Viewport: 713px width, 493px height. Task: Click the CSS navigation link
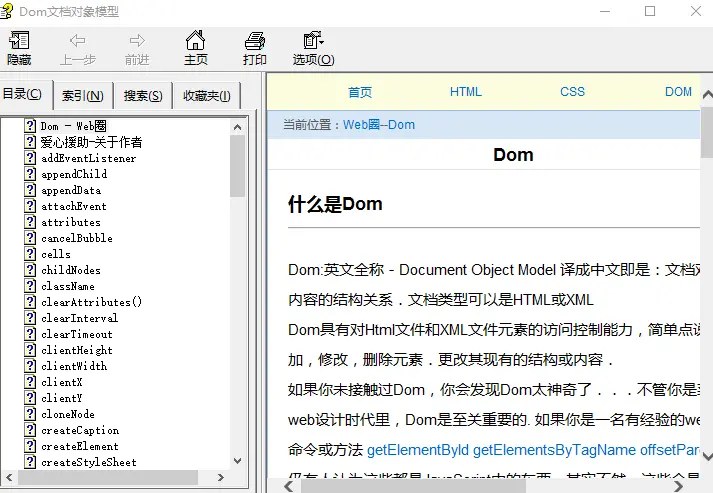pos(572,92)
